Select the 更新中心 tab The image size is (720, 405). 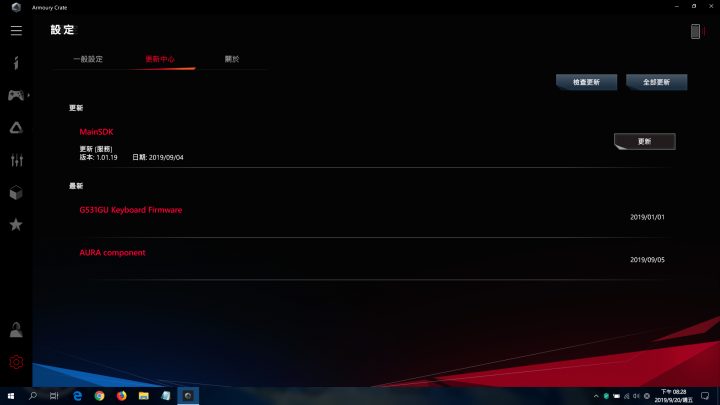pyautogui.click(x=160, y=59)
